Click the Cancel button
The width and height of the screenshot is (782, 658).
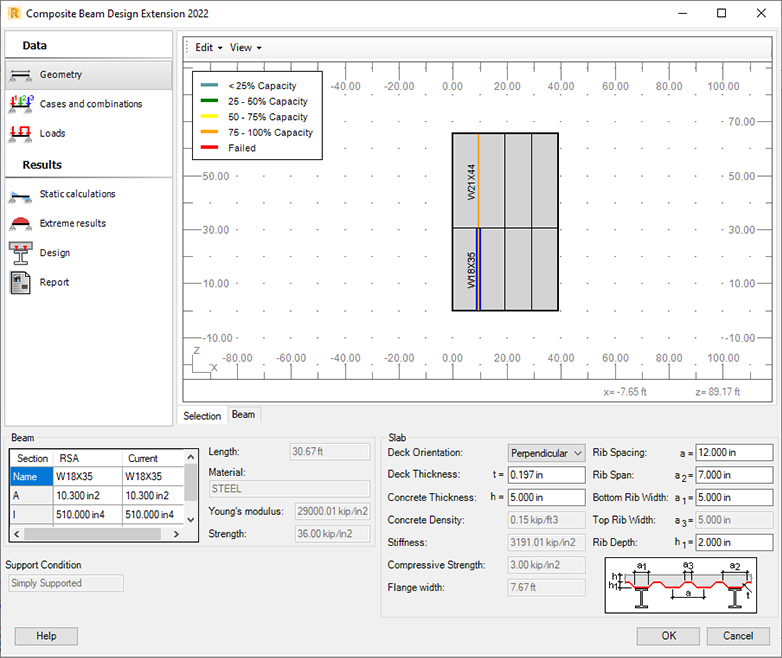tap(738, 636)
